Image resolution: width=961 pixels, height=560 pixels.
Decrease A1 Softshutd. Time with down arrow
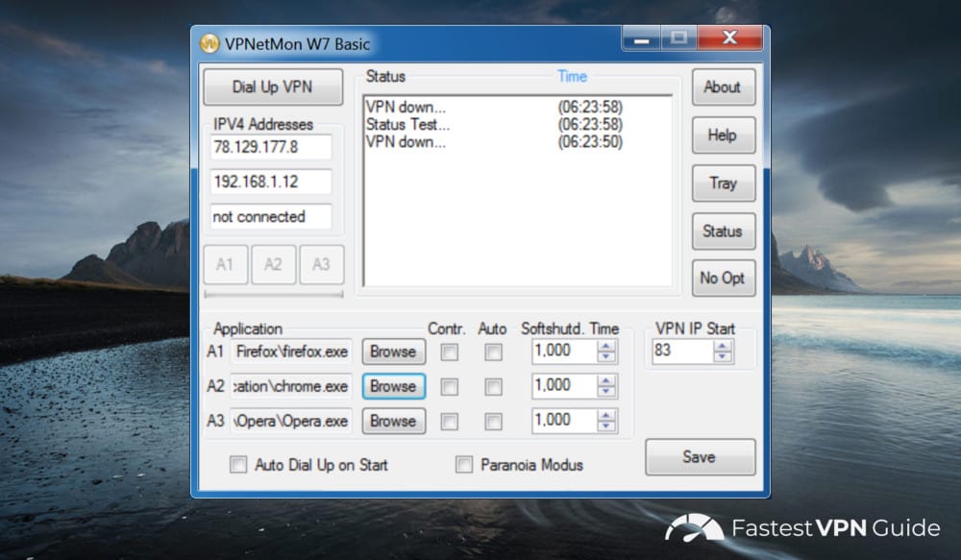606,357
